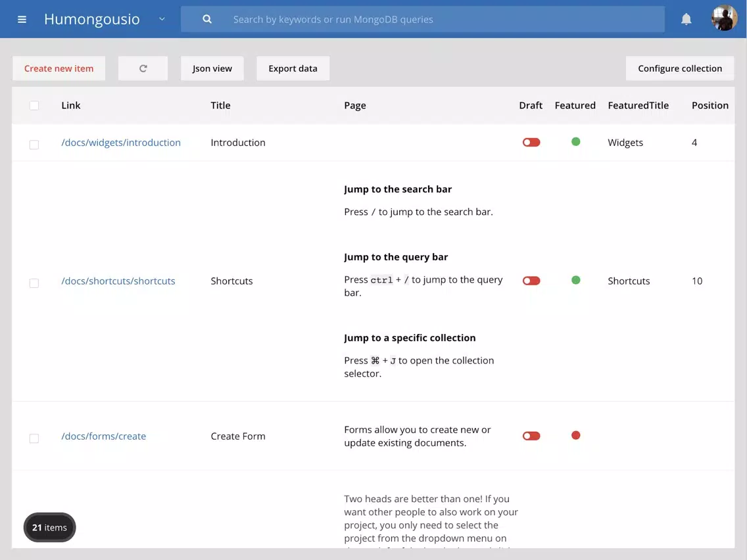Toggle Draft switch for Create Form row
This screenshot has height=560, width=747.
pos(531,436)
